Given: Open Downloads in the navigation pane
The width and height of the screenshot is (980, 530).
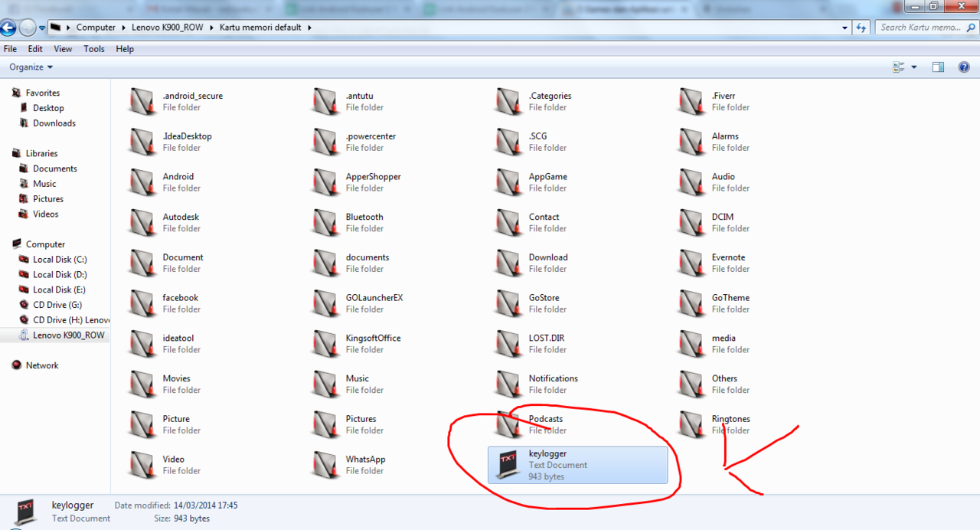Looking at the screenshot, I should click(54, 123).
